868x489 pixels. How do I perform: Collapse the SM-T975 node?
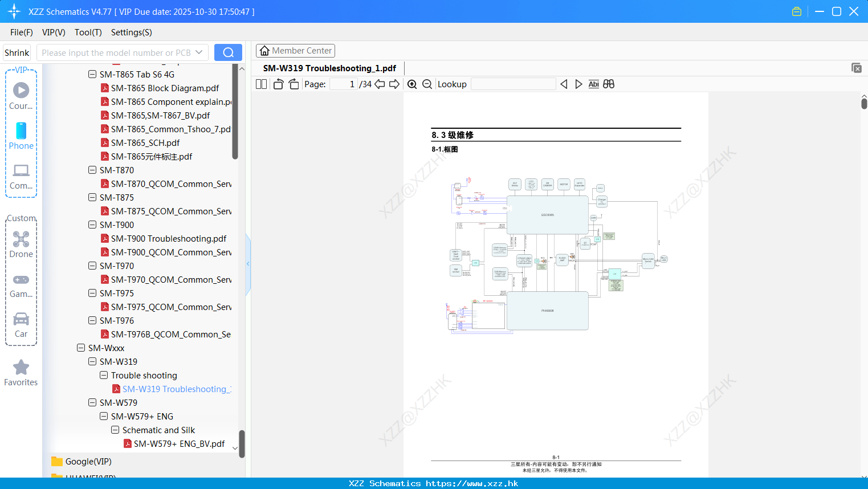[x=92, y=293]
